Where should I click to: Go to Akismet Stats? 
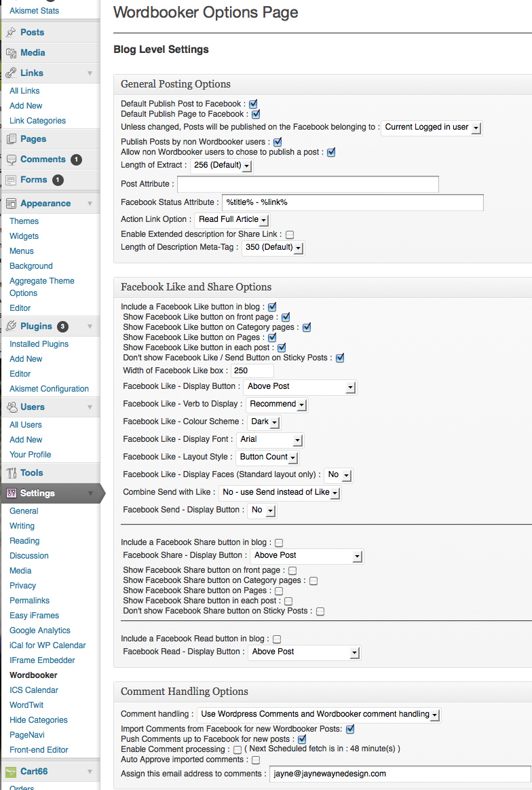click(34, 11)
